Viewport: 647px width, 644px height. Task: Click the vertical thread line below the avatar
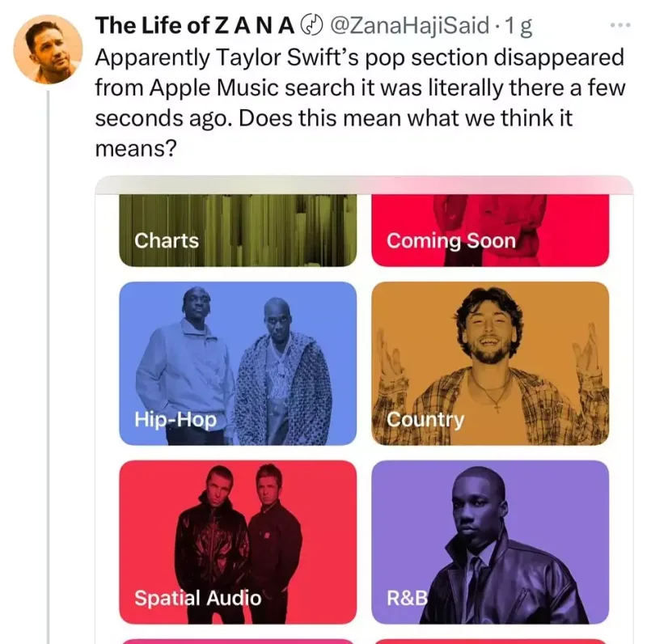[49, 364]
